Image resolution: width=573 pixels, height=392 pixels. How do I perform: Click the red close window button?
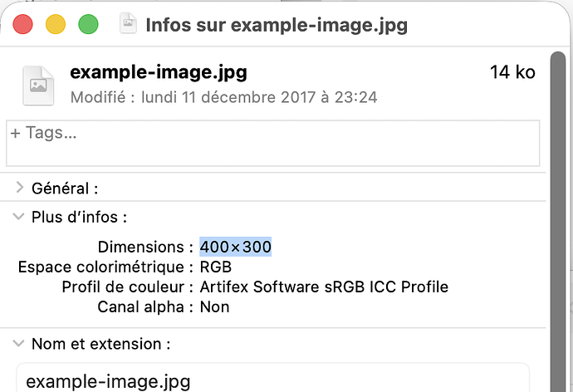point(22,24)
